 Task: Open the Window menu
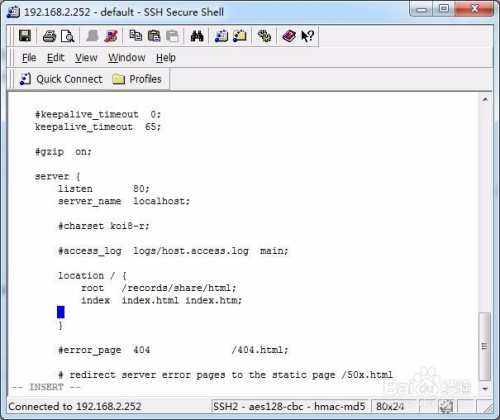(127, 58)
